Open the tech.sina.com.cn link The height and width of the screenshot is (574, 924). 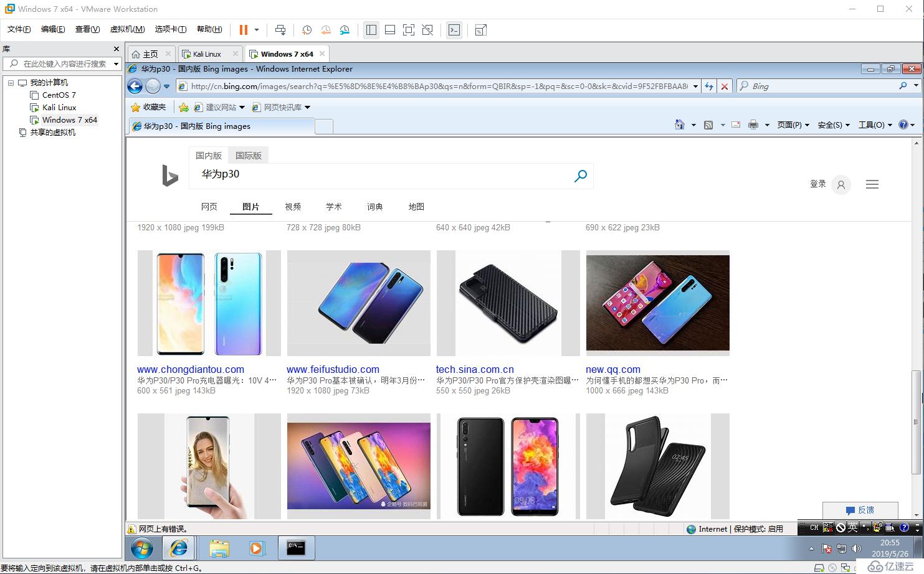475,369
